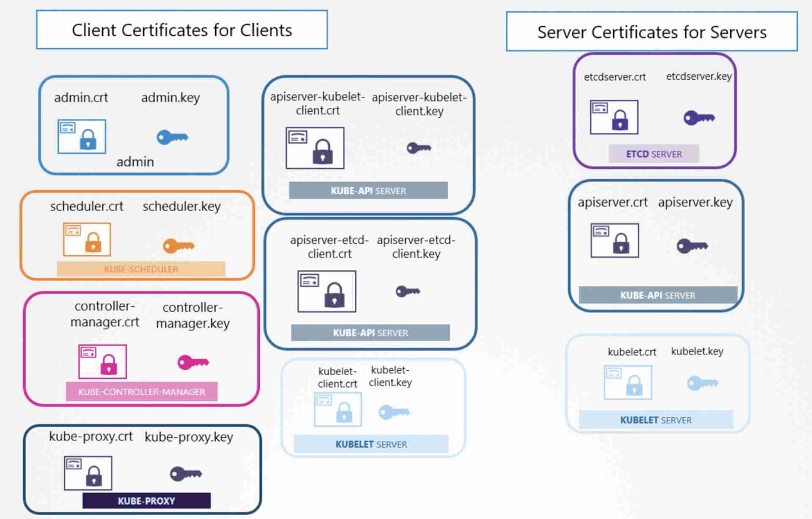812x519 pixels.
Task: Select the kubelet.key light blue key icon
Action: [x=702, y=383]
